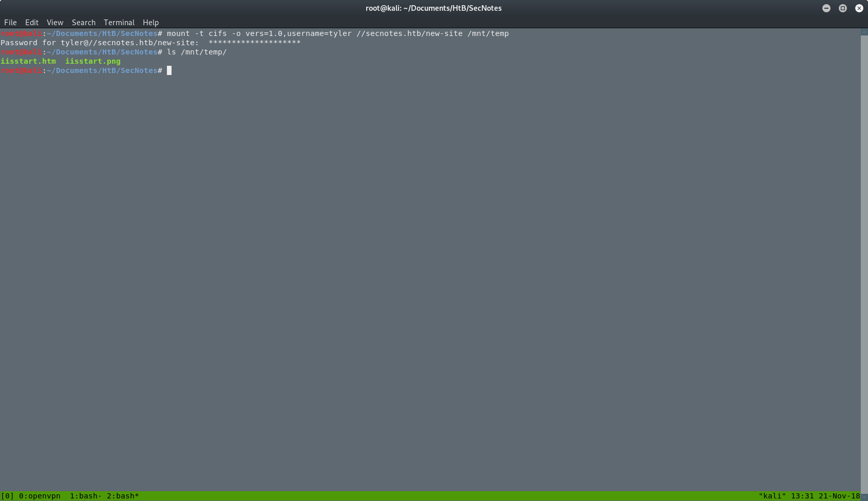Select active tmux window 2:bash*
The width and height of the screenshot is (868, 501).
tap(123, 496)
